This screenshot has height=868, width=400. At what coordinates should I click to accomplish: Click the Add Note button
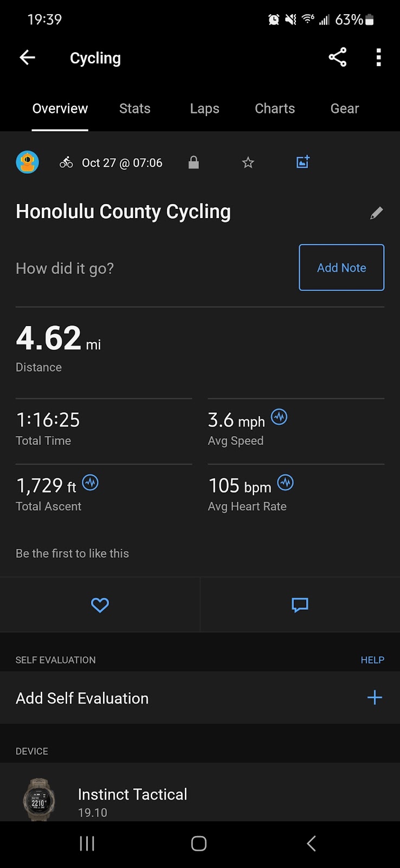point(341,267)
